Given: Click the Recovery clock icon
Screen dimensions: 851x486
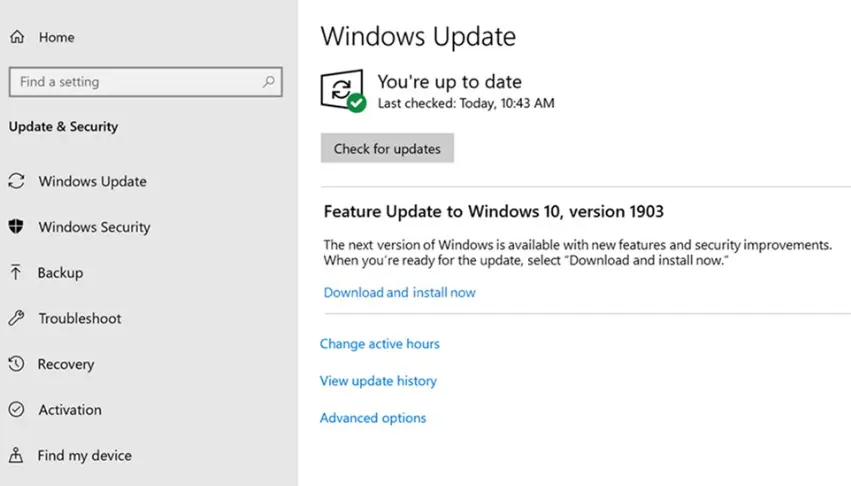Looking at the screenshot, I should [16, 363].
